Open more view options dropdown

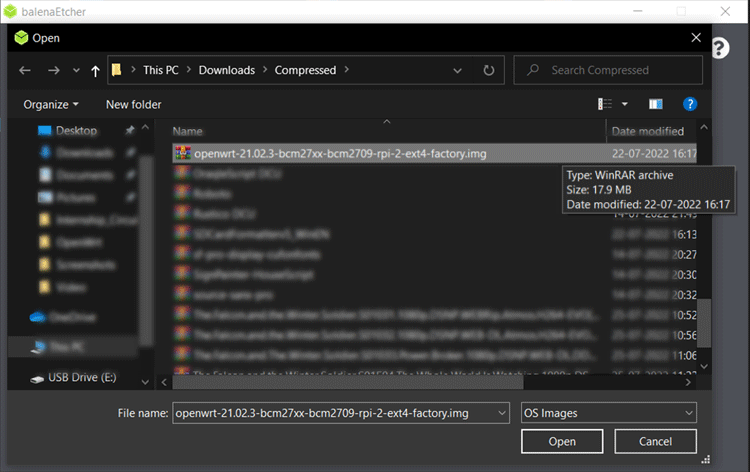pyautogui.click(x=624, y=104)
